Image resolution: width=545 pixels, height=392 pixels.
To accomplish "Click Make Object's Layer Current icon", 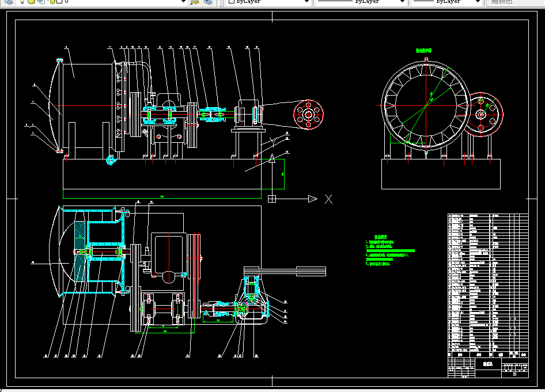I will coord(195,2).
